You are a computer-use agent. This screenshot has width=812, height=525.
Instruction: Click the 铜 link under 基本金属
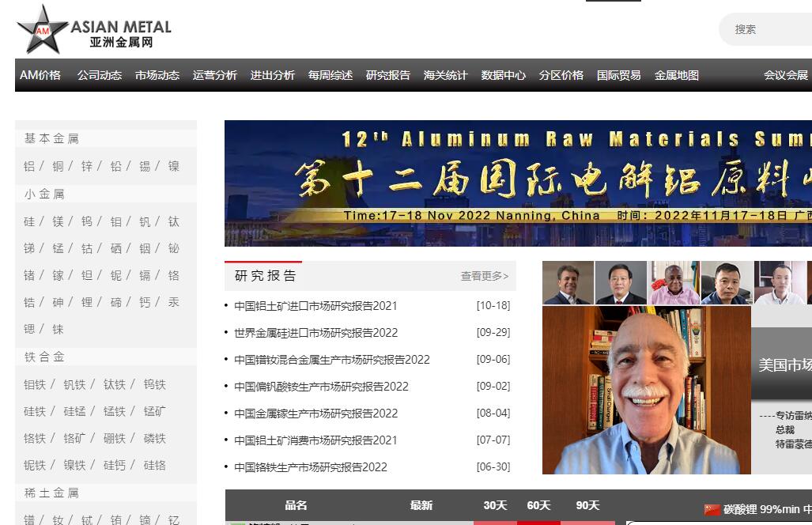click(58, 166)
